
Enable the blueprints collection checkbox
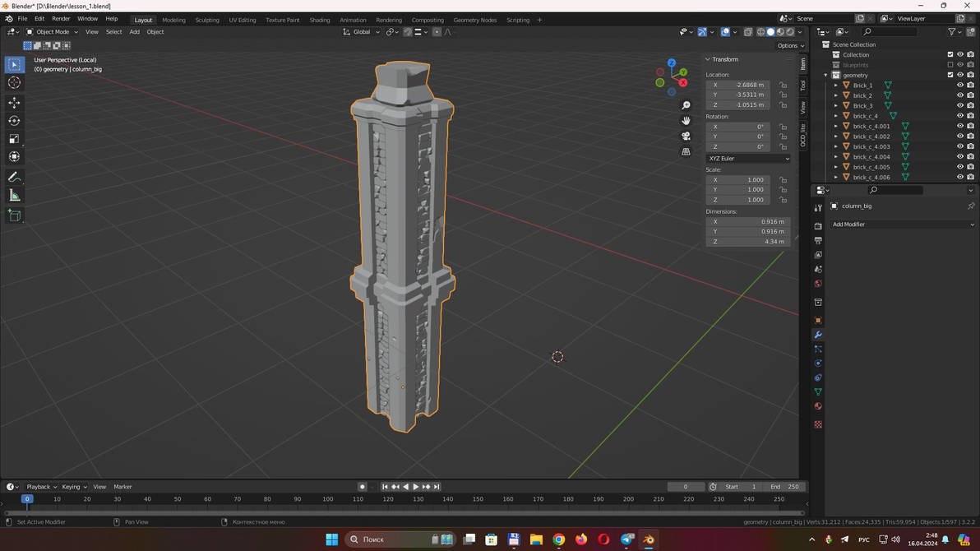(x=950, y=65)
